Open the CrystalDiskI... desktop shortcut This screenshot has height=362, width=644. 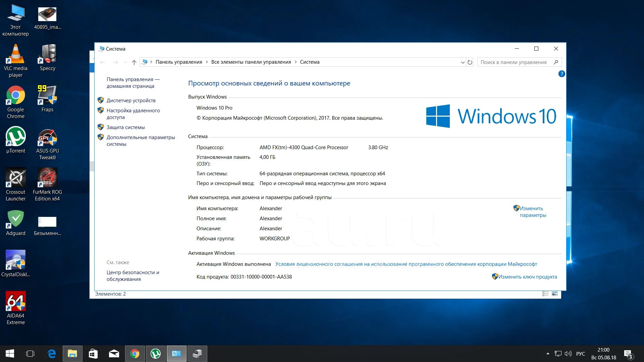coord(15,264)
